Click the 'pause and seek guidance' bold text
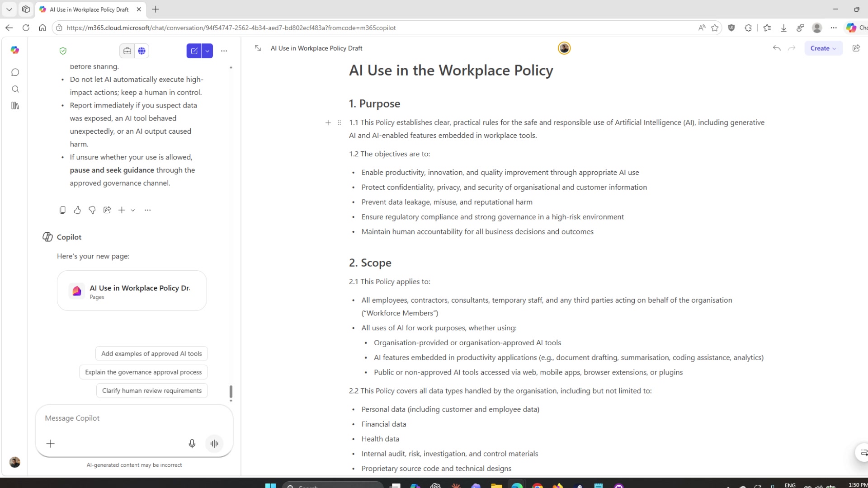Screen dimensions: 868x488 tap(112, 170)
